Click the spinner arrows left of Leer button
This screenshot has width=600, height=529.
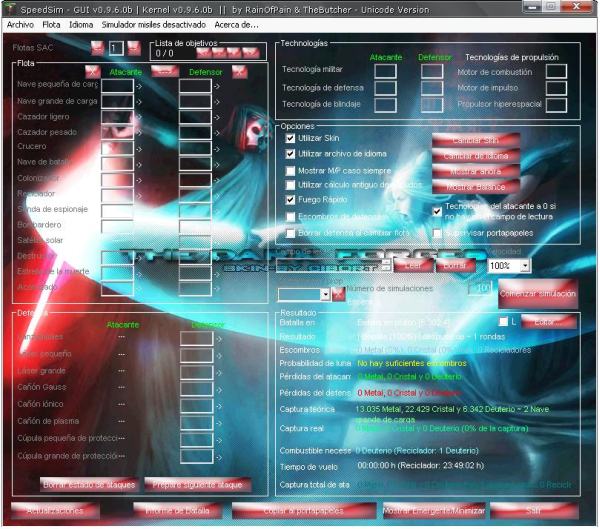(x=386, y=265)
